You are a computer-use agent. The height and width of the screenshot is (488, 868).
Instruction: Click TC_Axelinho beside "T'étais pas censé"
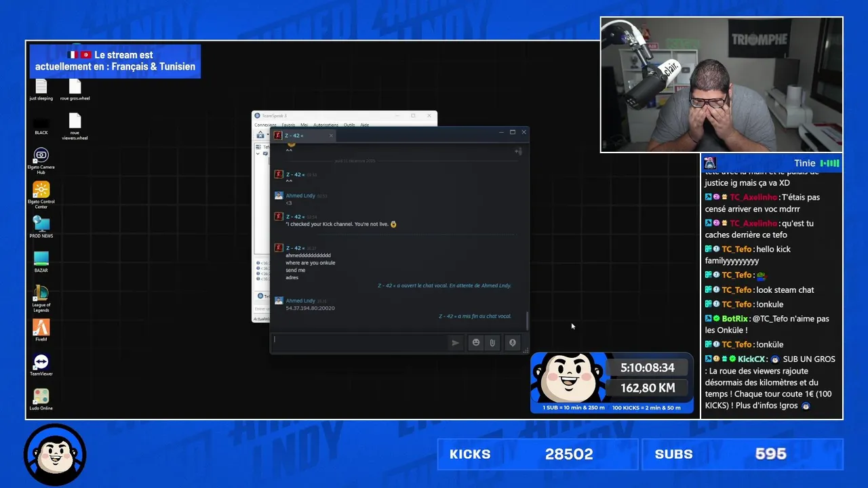click(753, 197)
